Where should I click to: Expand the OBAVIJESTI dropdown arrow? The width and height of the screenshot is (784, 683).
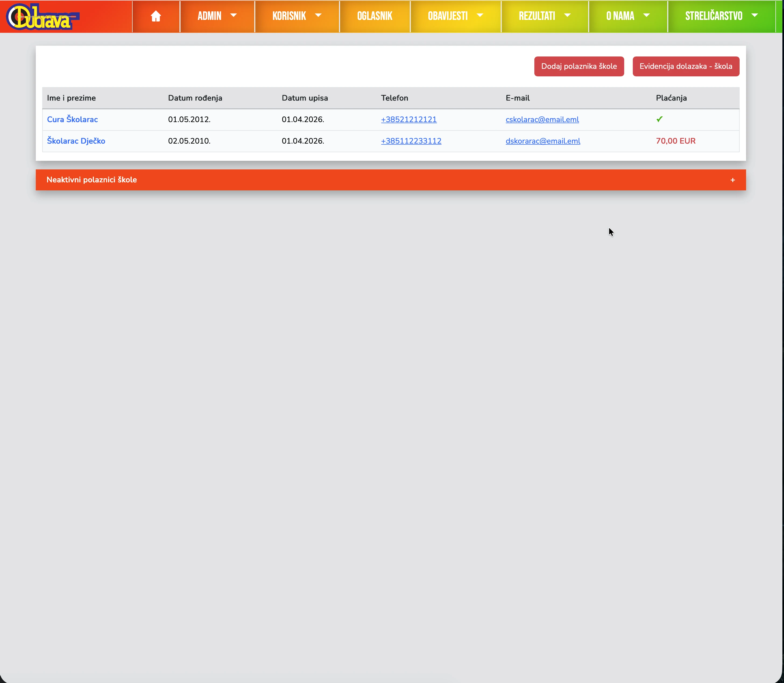[480, 16]
